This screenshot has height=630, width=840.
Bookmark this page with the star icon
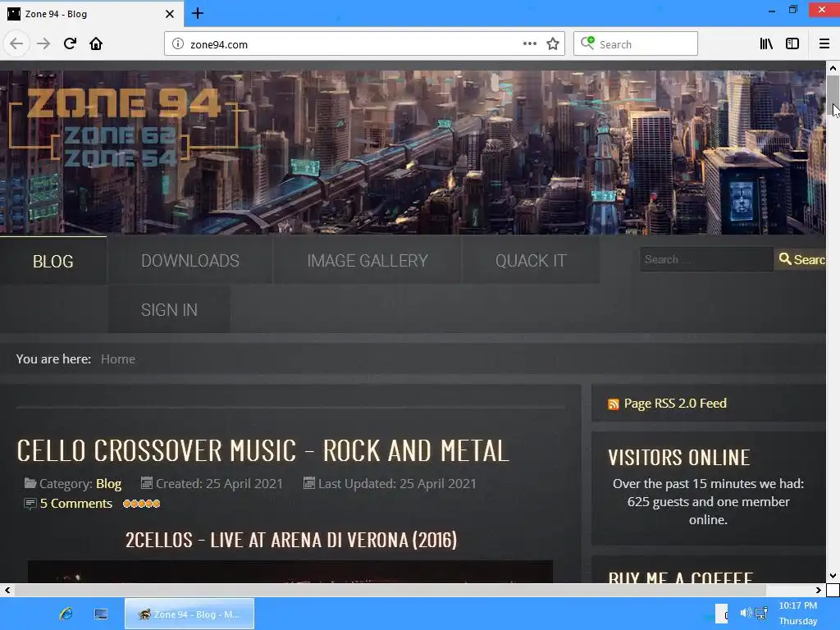(x=553, y=44)
